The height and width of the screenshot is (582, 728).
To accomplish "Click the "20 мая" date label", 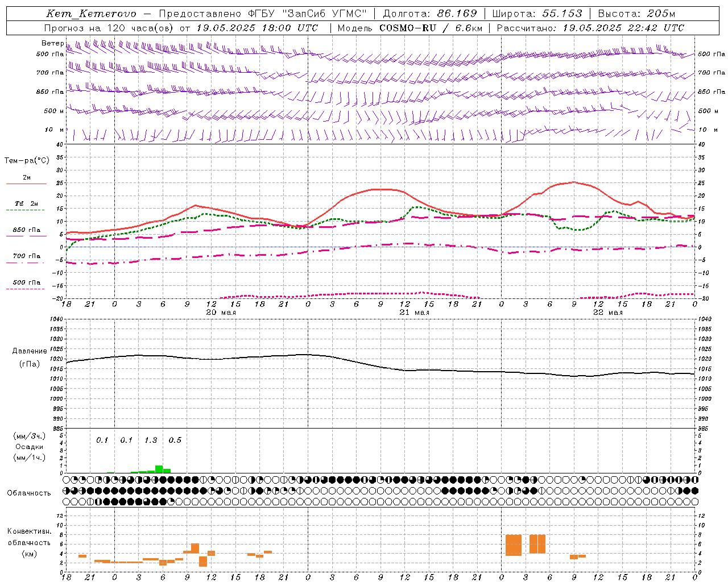I will 221,313.
